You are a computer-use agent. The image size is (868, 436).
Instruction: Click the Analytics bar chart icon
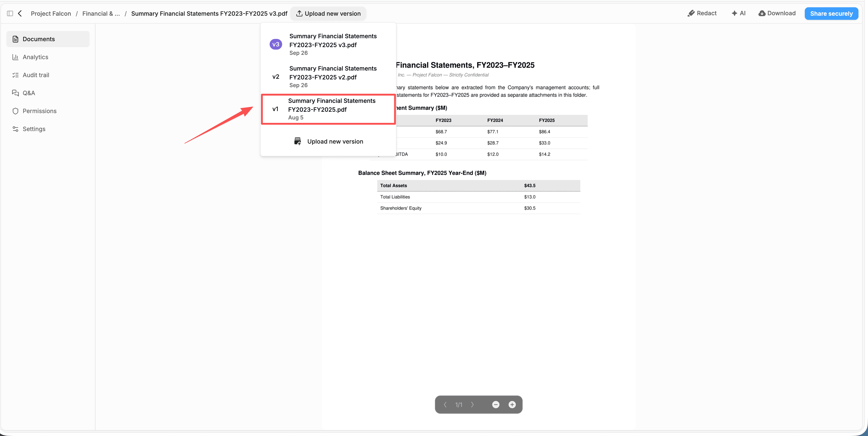(x=15, y=57)
